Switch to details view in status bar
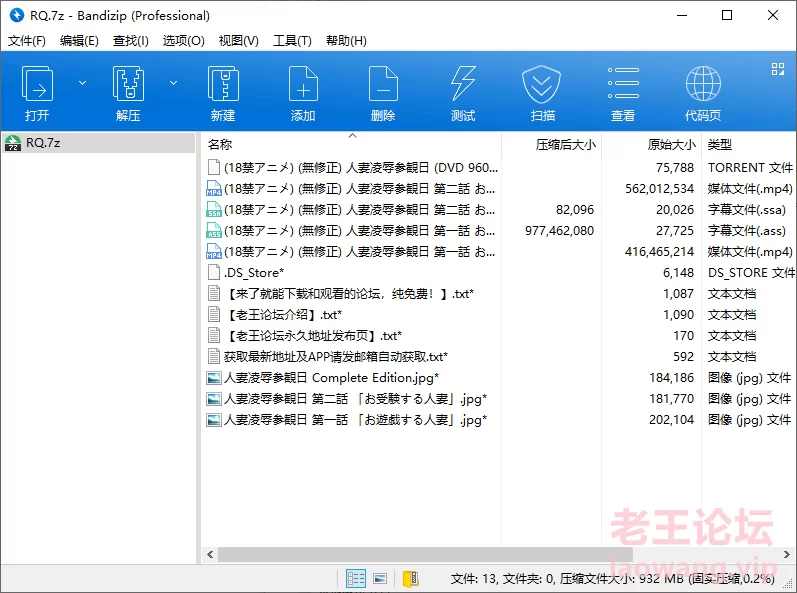Screen dimensions: 797x593 (x=356, y=578)
